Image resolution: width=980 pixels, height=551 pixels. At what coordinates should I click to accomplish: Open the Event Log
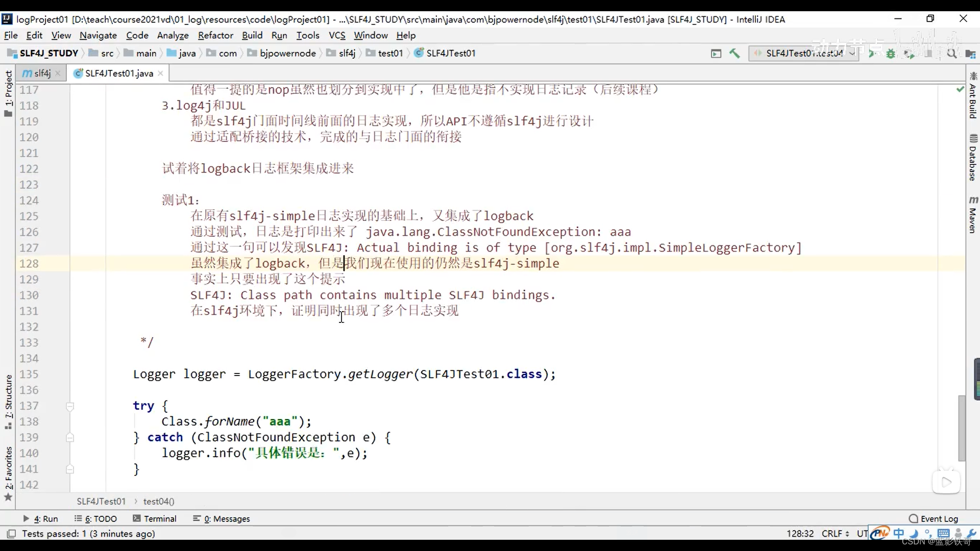point(934,518)
